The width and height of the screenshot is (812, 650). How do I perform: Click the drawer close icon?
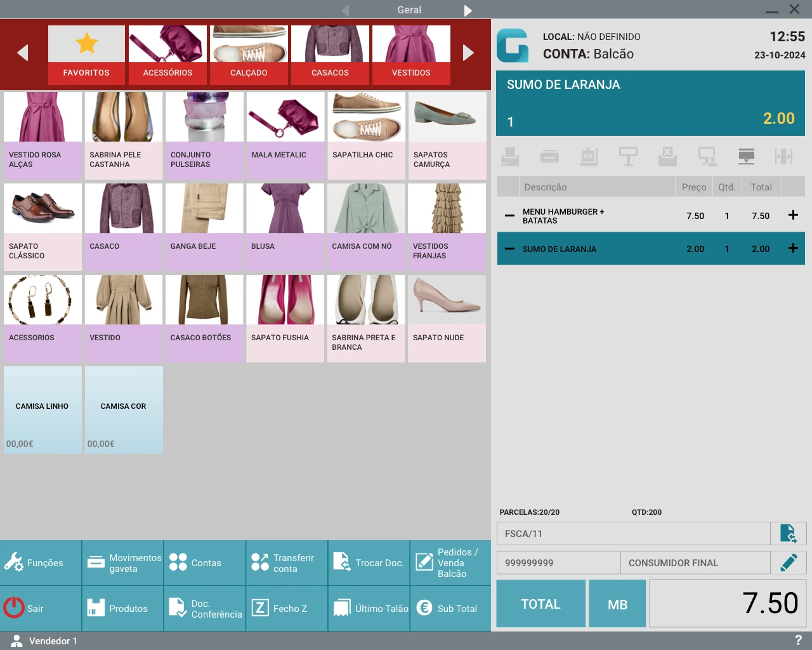(x=746, y=156)
